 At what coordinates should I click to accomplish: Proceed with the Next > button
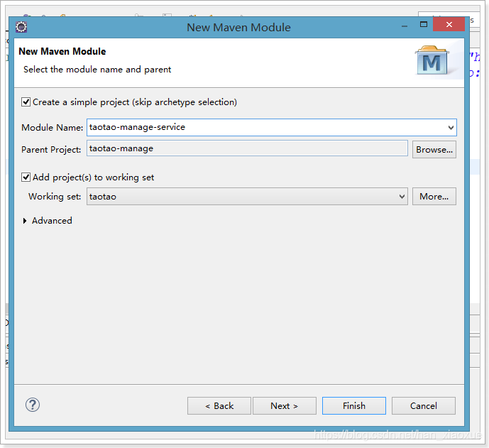tap(285, 406)
